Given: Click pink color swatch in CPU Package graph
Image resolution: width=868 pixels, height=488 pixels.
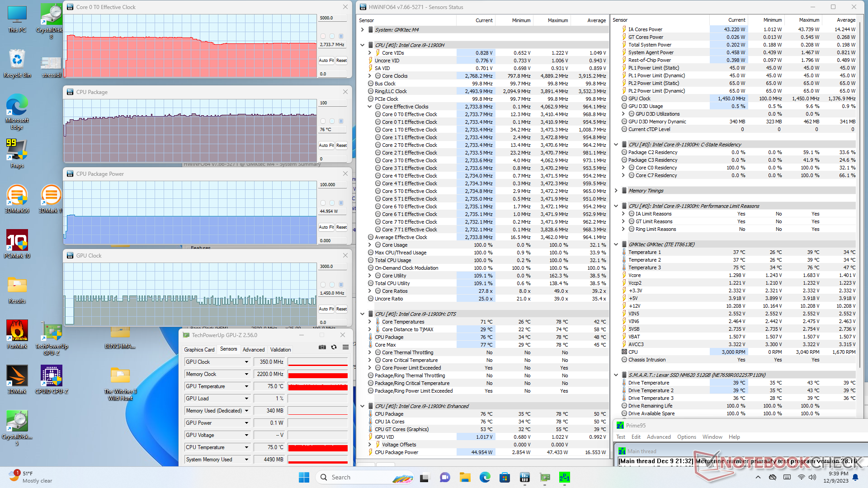Looking at the screenshot, I should 323,121.
